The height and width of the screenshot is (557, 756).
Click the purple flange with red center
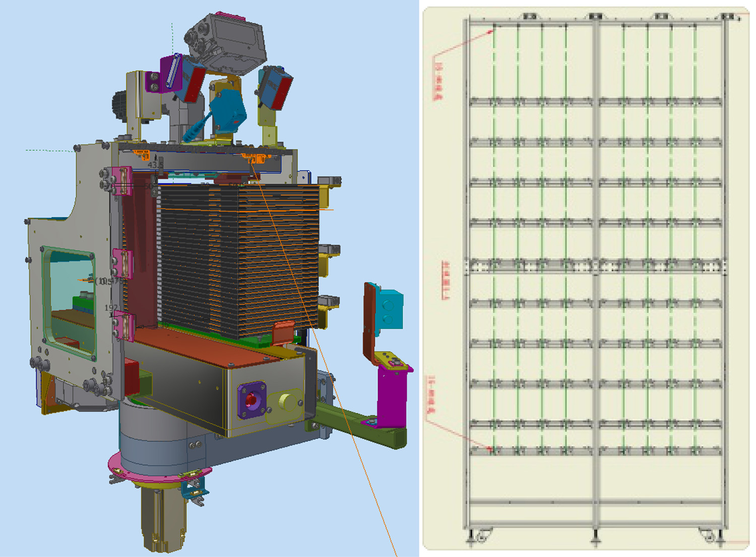pos(251,400)
